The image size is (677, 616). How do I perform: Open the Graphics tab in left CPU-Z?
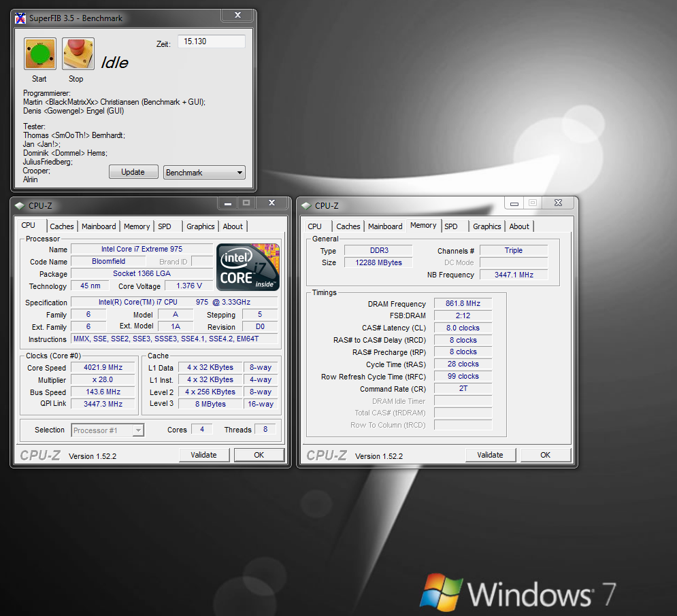(200, 226)
